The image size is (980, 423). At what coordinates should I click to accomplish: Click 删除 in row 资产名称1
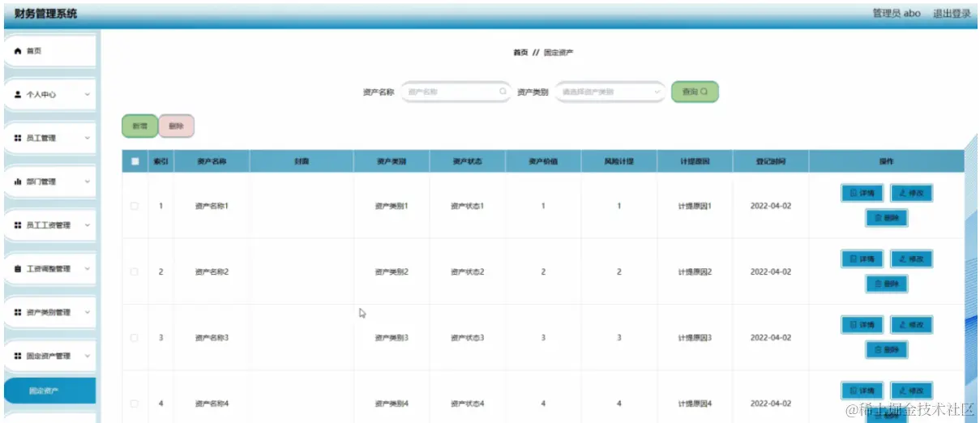[x=887, y=218]
